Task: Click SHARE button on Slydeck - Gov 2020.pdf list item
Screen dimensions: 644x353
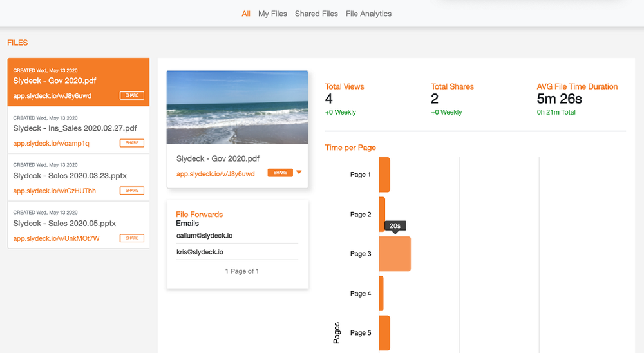Action: 131,95
